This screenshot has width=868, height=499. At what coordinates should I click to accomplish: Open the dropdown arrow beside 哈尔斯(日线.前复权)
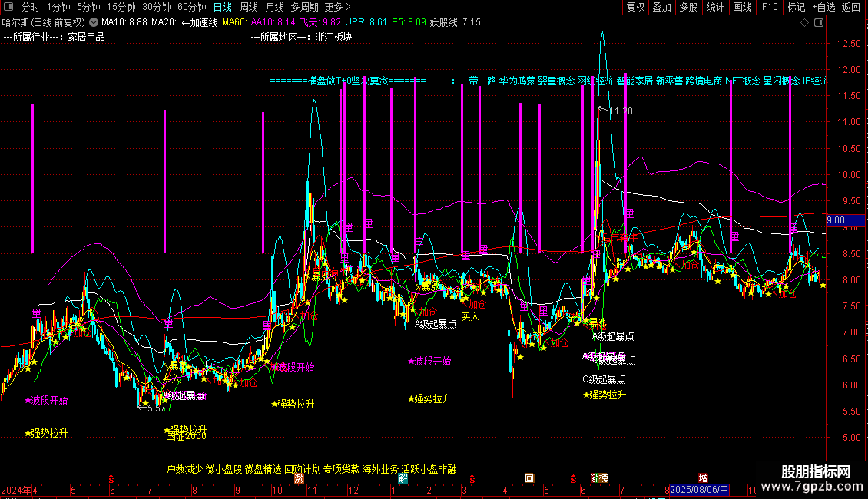point(94,23)
